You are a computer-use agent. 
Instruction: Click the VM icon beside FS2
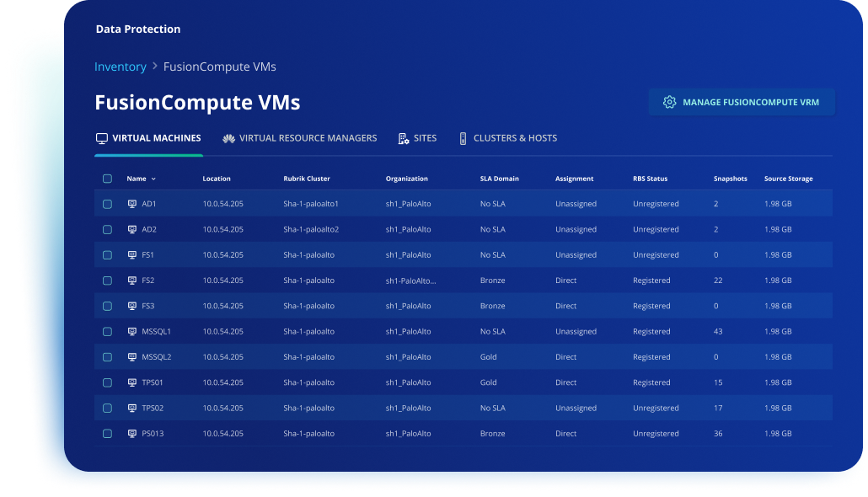[131, 280]
